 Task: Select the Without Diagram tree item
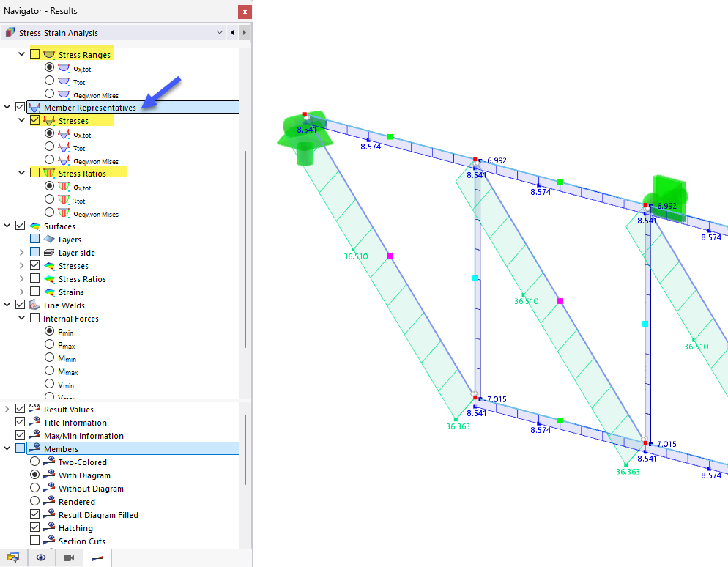[x=91, y=489]
